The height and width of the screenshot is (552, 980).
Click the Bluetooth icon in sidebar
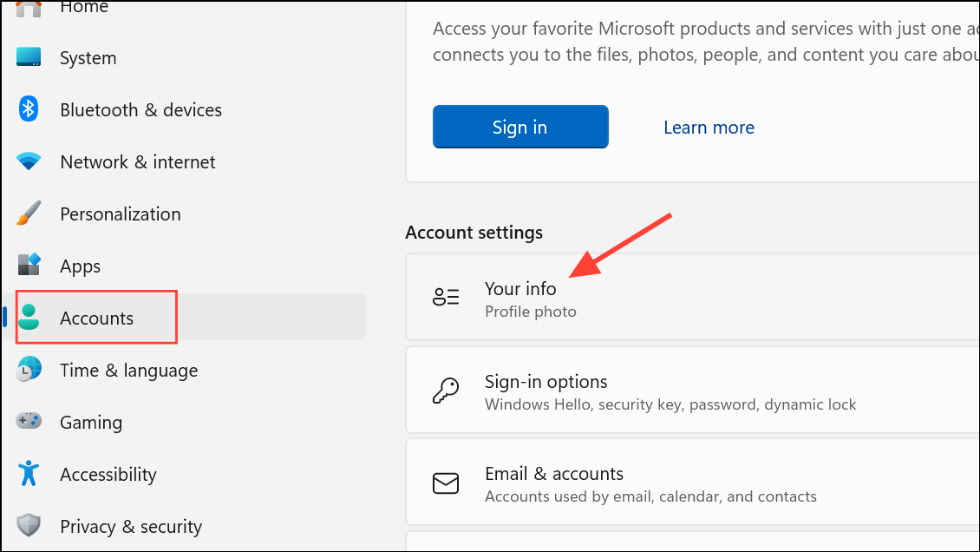point(29,110)
